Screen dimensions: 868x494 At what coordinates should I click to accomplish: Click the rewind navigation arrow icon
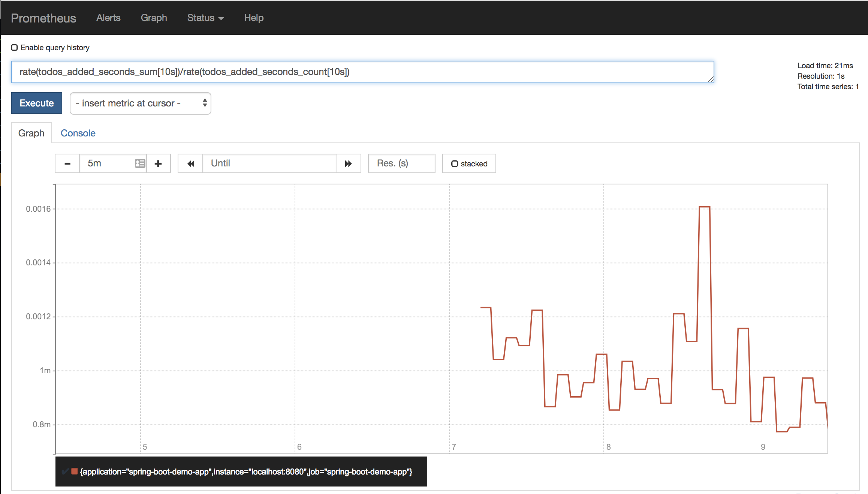coord(190,163)
